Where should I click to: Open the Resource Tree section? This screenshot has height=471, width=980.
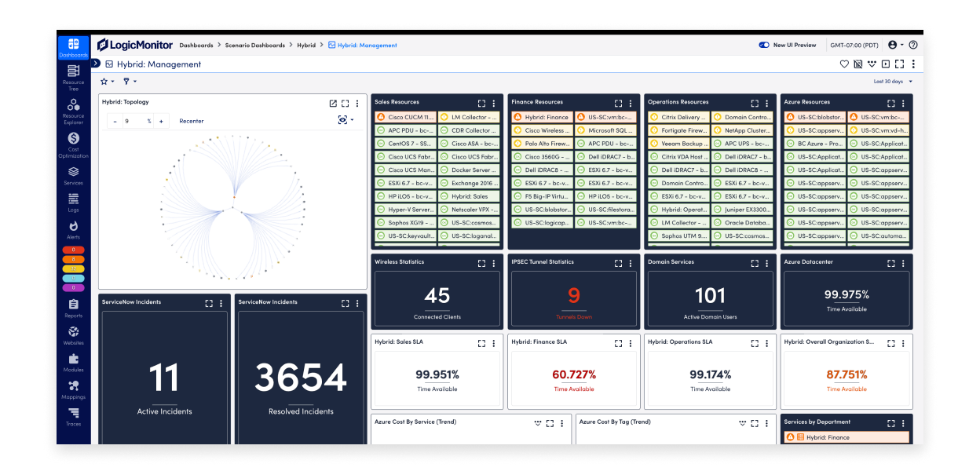[73, 76]
